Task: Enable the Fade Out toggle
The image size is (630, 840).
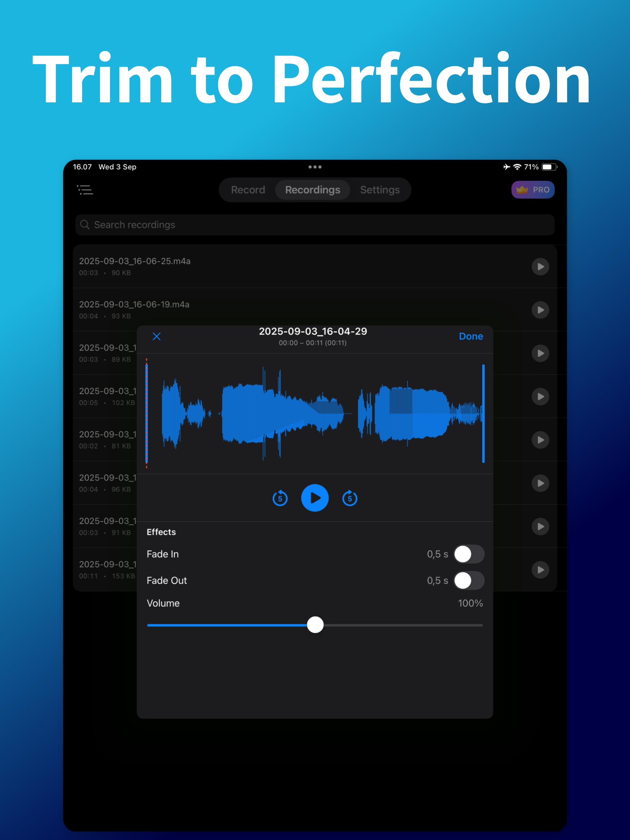Action: pyautogui.click(x=469, y=580)
